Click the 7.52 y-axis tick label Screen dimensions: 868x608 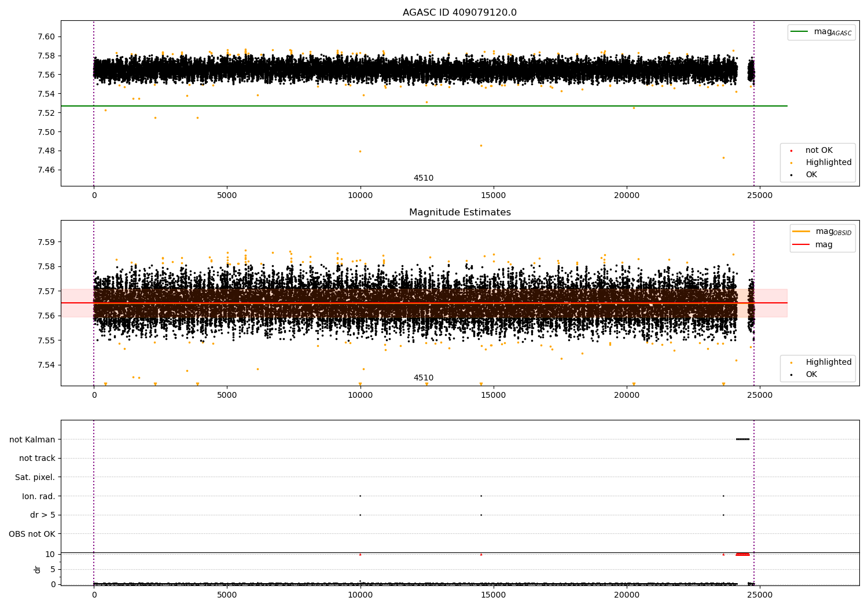(45, 113)
